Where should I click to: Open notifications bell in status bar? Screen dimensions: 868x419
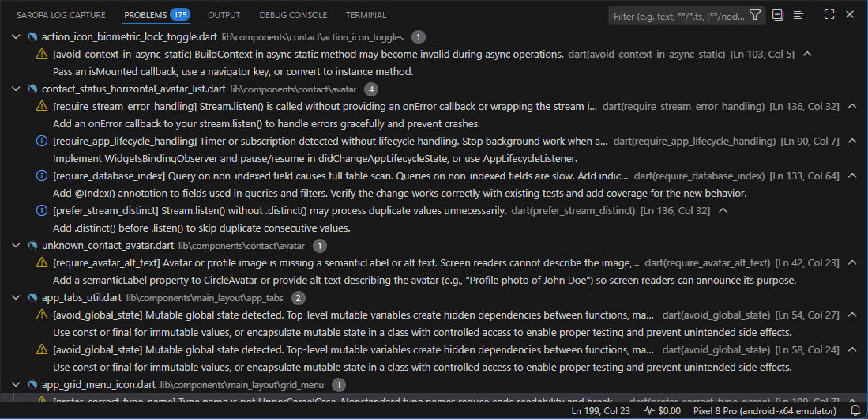click(x=855, y=410)
